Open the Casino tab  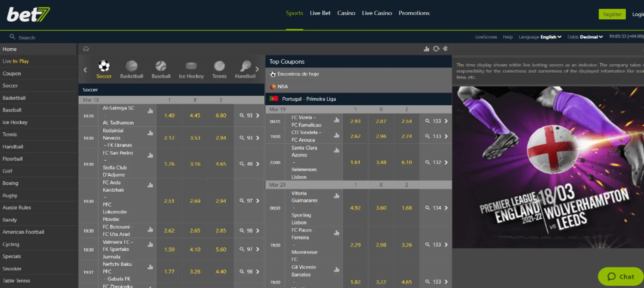click(346, 13)
